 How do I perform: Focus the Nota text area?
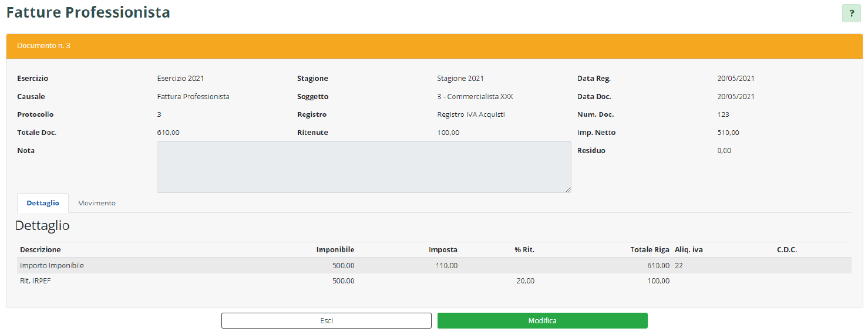coord(364,167)
